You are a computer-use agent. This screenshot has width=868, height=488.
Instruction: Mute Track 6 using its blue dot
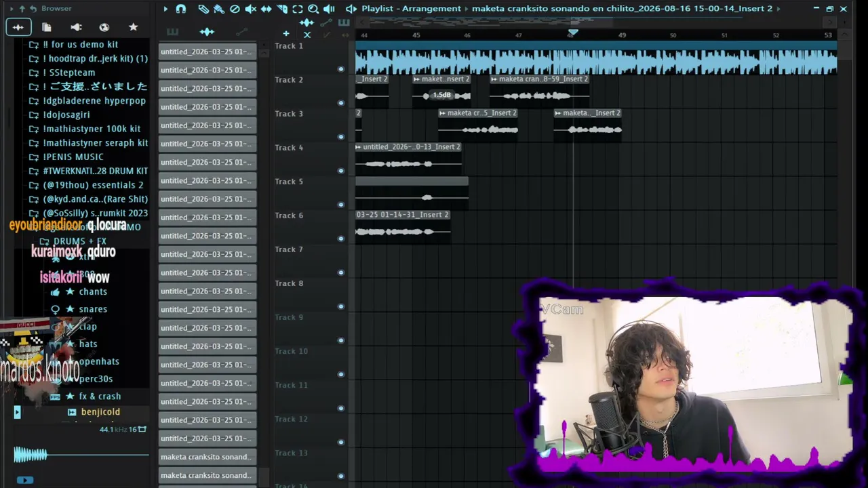tap(341, 239)
